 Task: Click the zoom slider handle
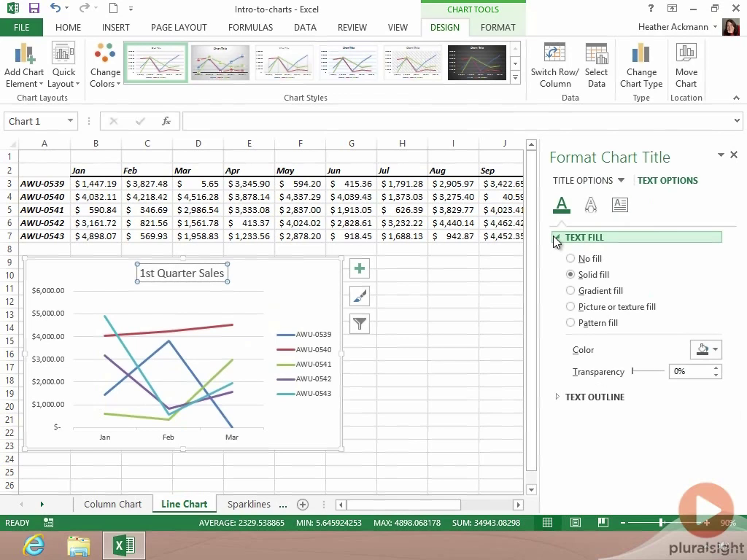click(x=662, y=523)
